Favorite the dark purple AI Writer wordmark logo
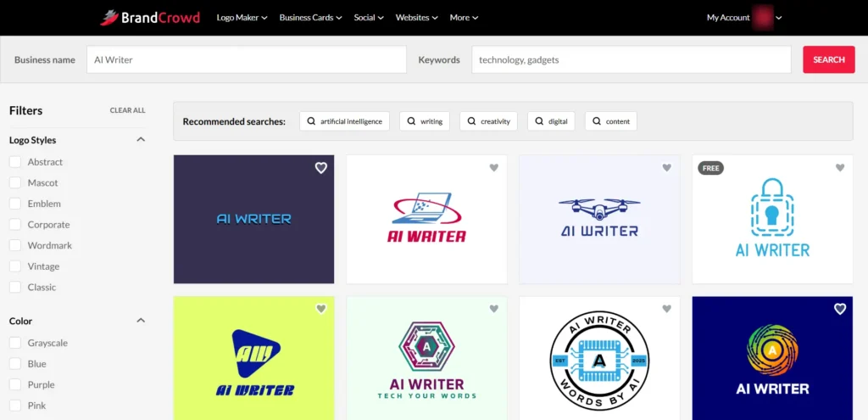The image size is (868, 420). click(321, 168)
